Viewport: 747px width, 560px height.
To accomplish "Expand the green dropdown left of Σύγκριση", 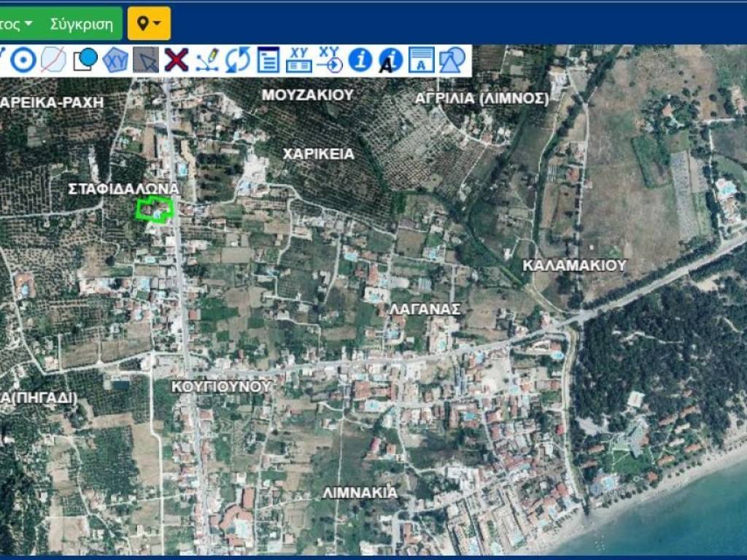I will pyautogui.click(x=16, y=24).
